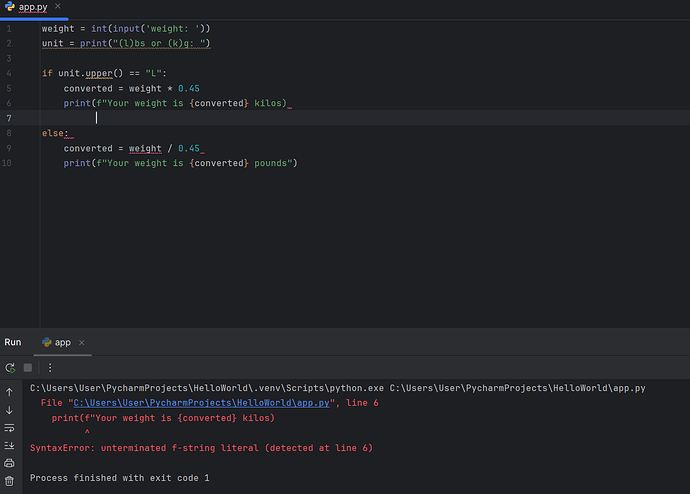This screenshot has width=690, height=494.
Task: Click the red kilos print line in console traceback
Action: tap(163, 418)
